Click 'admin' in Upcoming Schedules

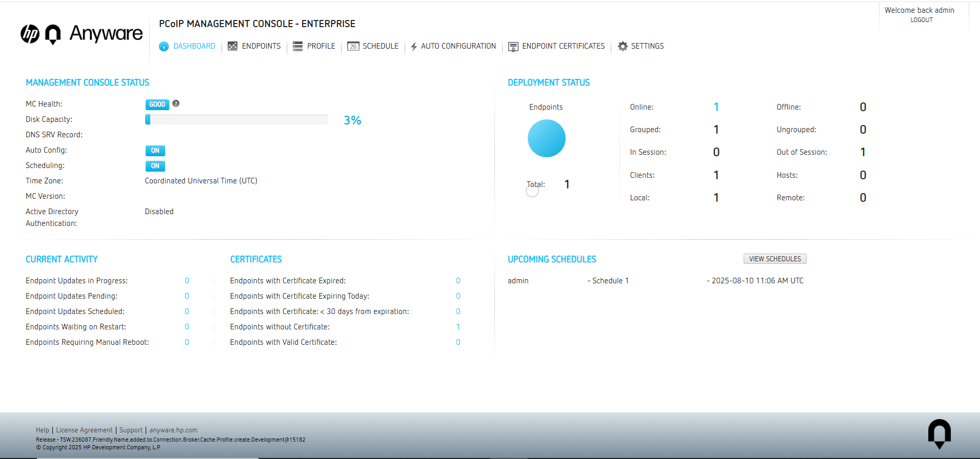point(518,281)
